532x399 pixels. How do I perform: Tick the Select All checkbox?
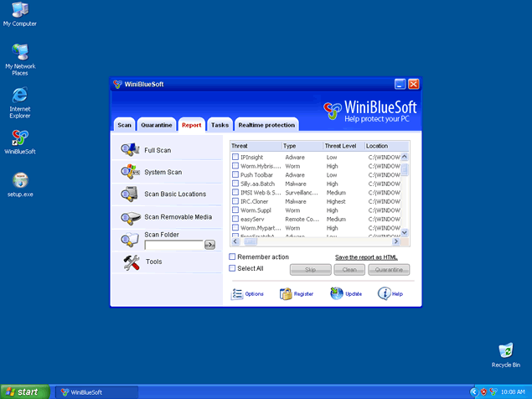pyautogui.click(x=233, y=268)
